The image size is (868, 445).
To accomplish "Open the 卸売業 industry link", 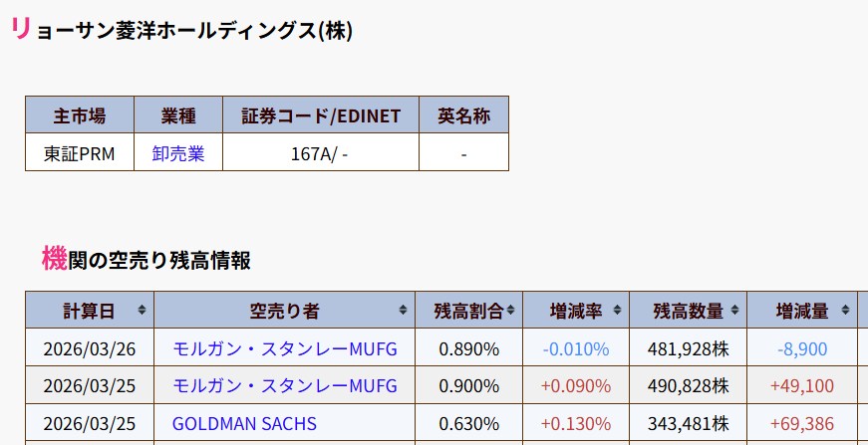I will 178,153.
